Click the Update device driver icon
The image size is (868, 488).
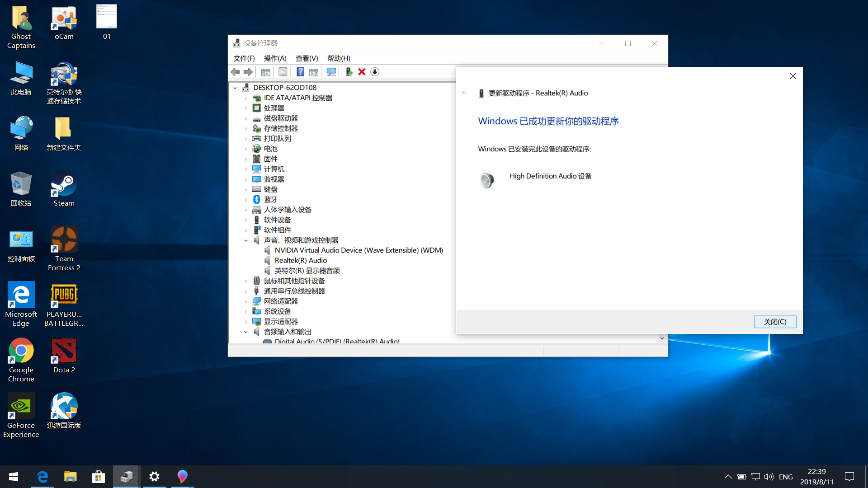[x=349, y=72]
